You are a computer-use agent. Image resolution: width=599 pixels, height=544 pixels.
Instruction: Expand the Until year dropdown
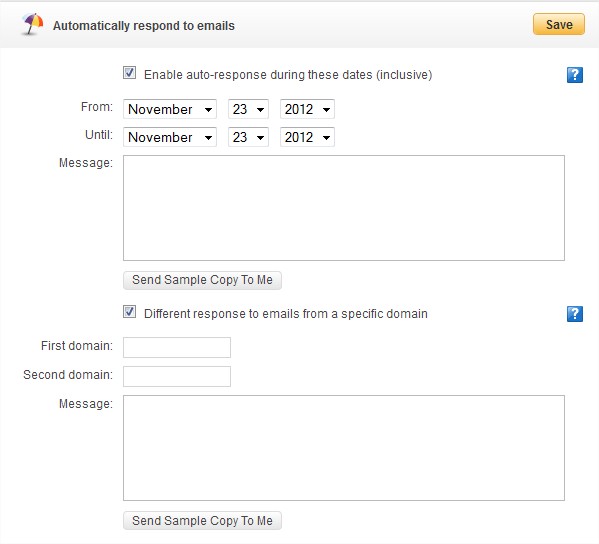[x=307, y=137]
